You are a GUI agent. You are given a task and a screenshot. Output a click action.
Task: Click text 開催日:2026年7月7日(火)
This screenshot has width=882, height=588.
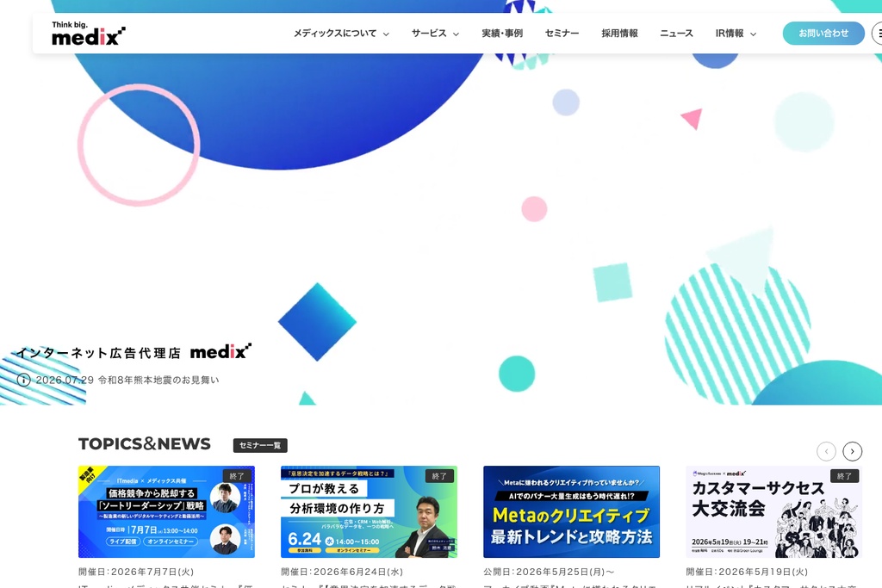point(136,572)
